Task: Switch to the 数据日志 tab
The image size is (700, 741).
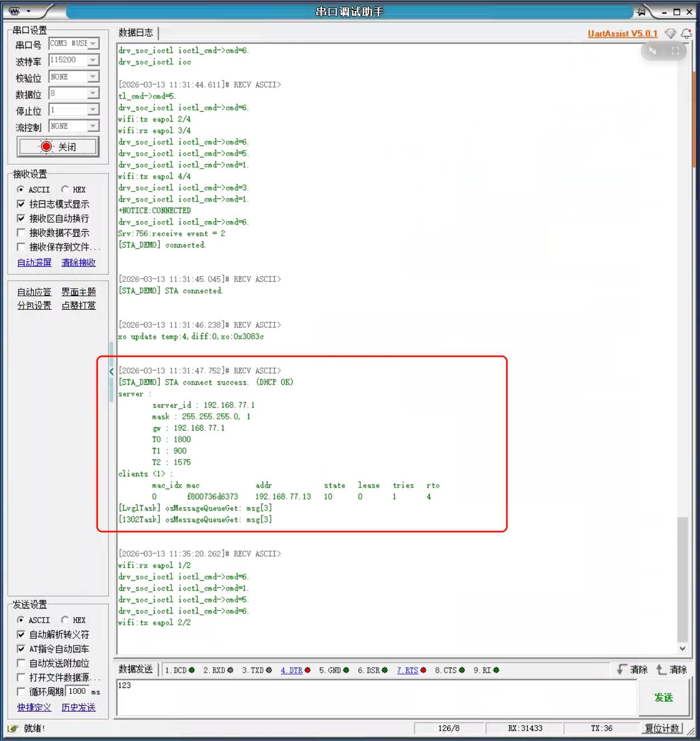Action: pyautogui.click(x=136, y=33)
